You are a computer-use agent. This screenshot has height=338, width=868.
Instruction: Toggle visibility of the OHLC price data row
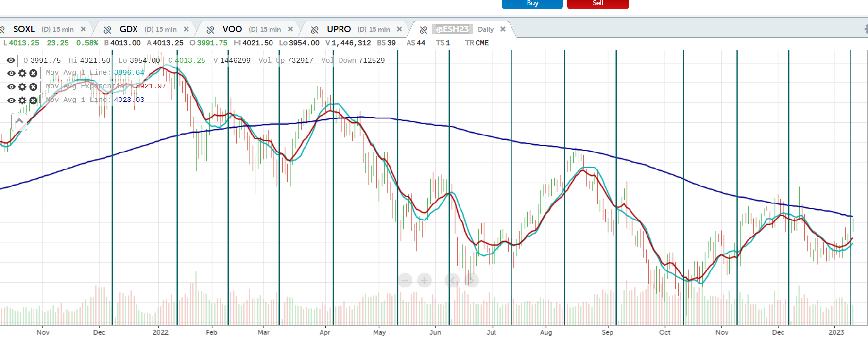[11, 61]
